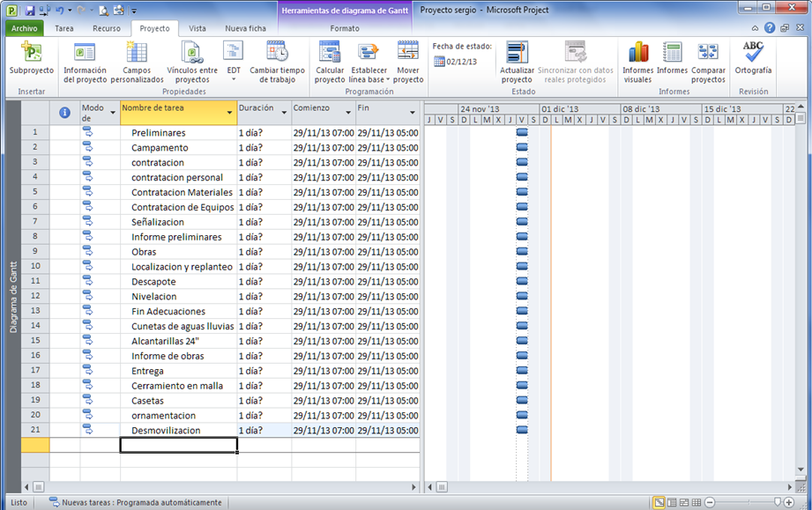Viewport: 812px width, 510px height.
Task: Click Actualizar proyecto
Action: (x=517, y=63)
